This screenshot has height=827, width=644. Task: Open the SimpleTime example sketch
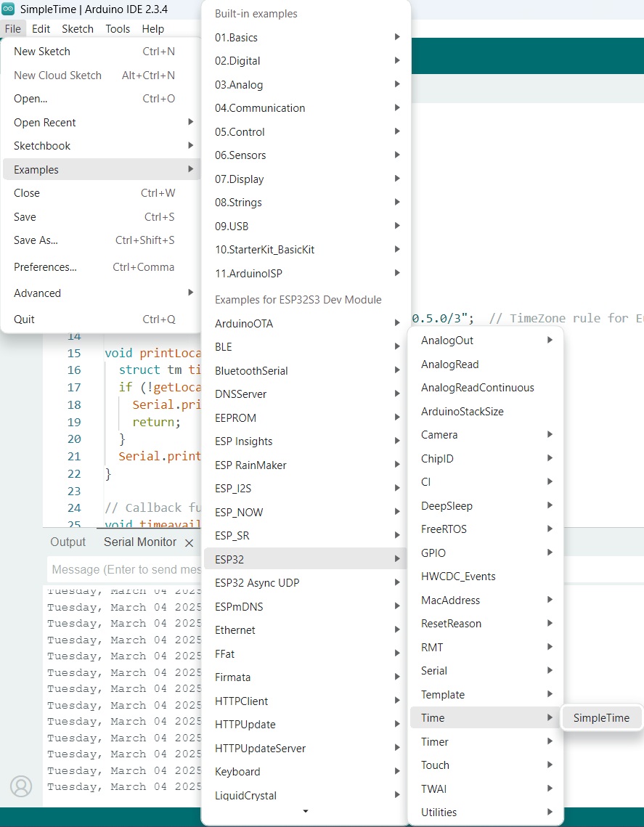pyautogui.click(x=602, y=718)
